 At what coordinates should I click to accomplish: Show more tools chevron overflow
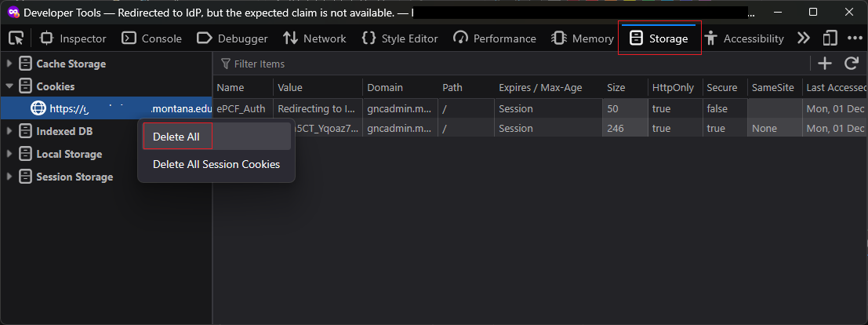point(803,38)
